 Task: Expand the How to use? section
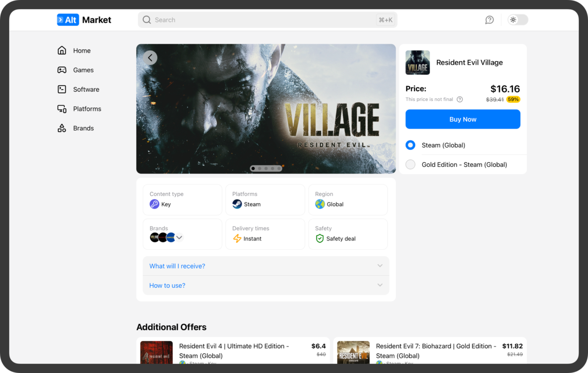(266, 286)
